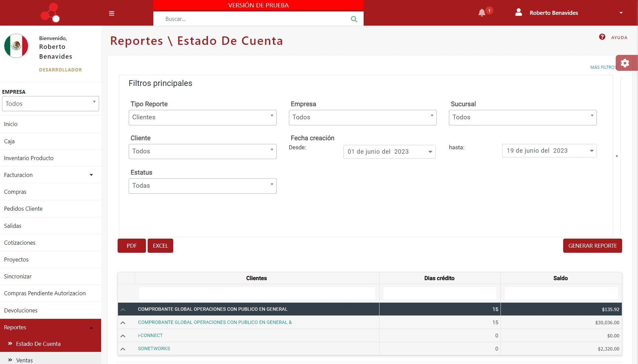638x364 pixels.
Task: Click the GENERAR REPORTE button
Action: coord(593,246)
